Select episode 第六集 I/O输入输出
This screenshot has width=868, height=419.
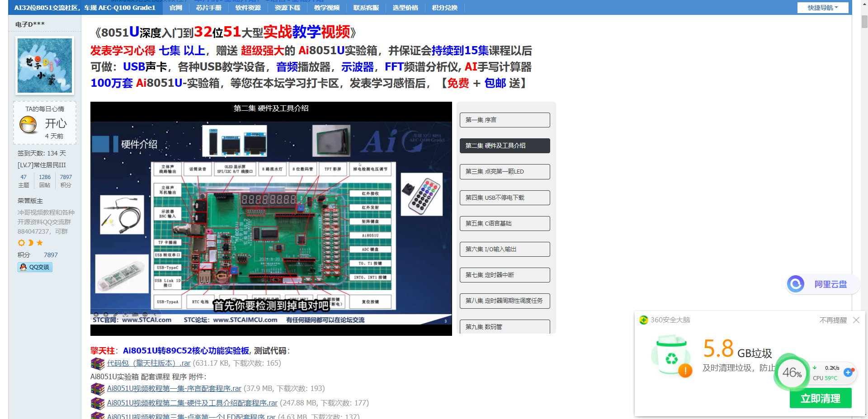(x=505, y=249)
